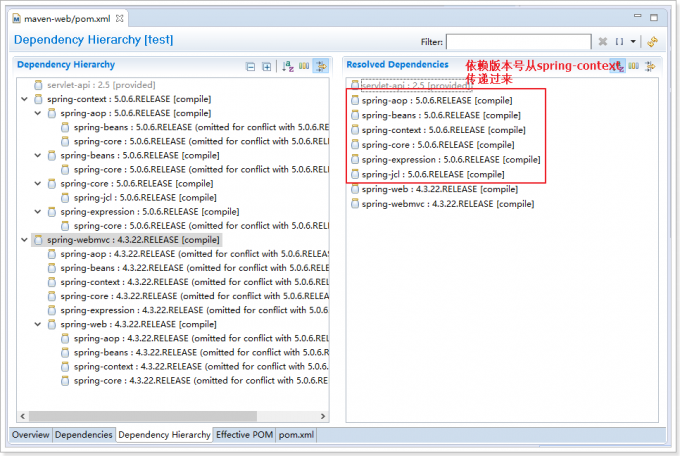The height and width of the screenshot is (456, 680).
Task: Click jar icon beside spring-jcl in Resolved Dependencies
Action: [x=355, y=174]
